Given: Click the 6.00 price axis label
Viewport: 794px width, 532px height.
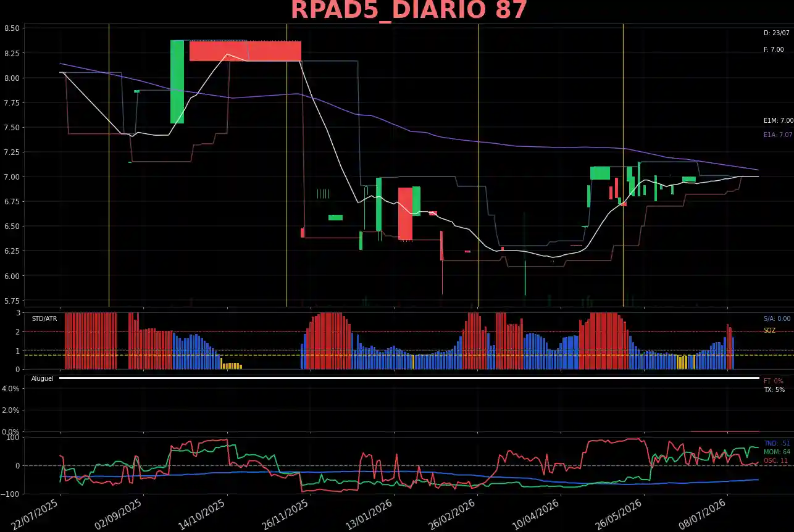Looking at the screenshot, I should point(12,276).
